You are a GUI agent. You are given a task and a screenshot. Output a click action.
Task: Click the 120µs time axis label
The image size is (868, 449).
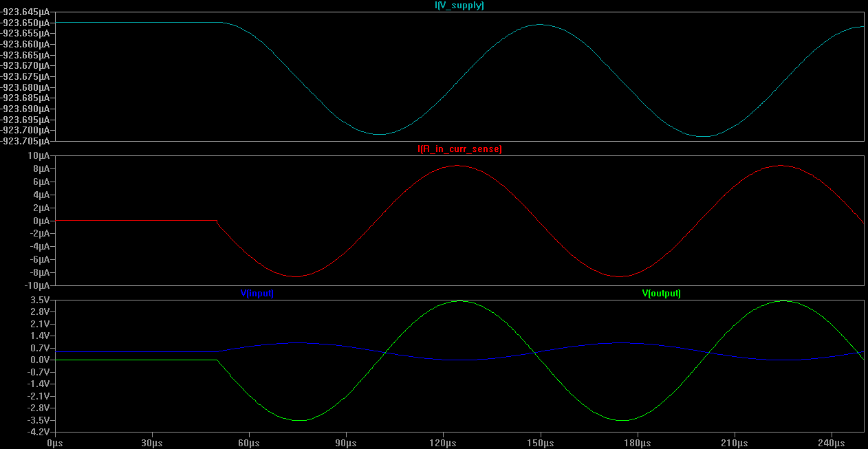click(444, 443)
